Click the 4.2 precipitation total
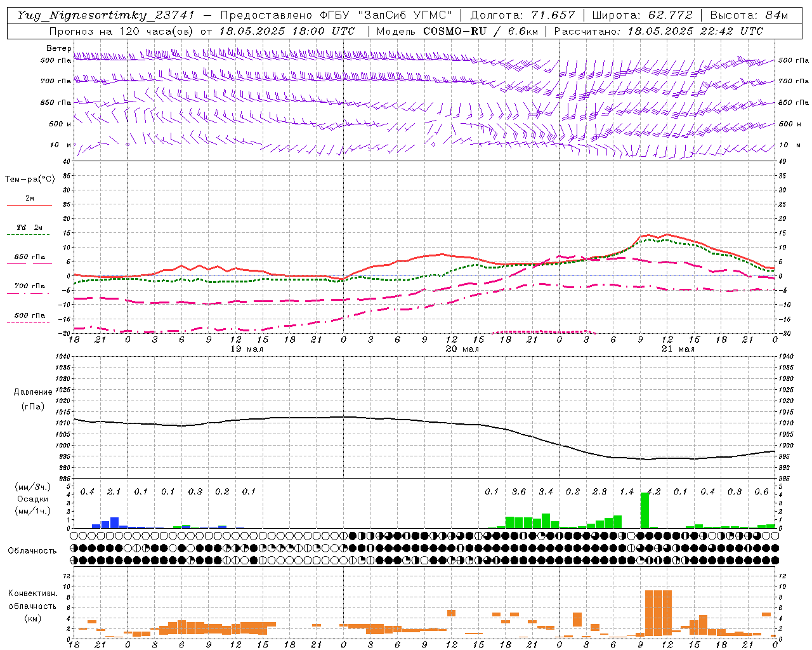 tap(653, 491)
